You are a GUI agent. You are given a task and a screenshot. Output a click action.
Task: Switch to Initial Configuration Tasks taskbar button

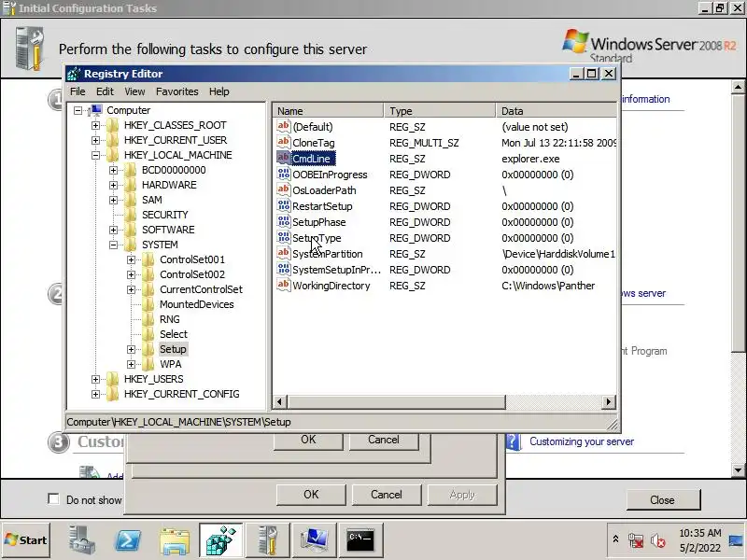[267, 540]
